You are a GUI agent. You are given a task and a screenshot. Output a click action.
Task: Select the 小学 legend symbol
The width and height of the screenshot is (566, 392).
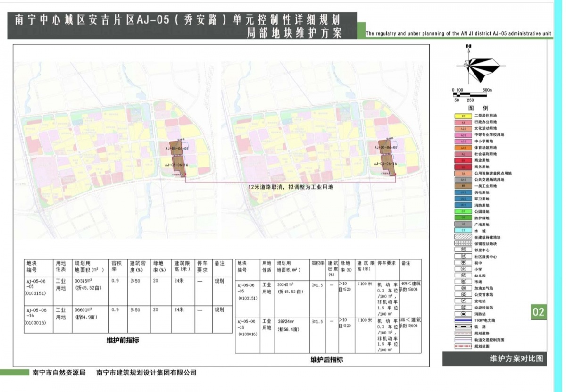[x=464, y=269]
